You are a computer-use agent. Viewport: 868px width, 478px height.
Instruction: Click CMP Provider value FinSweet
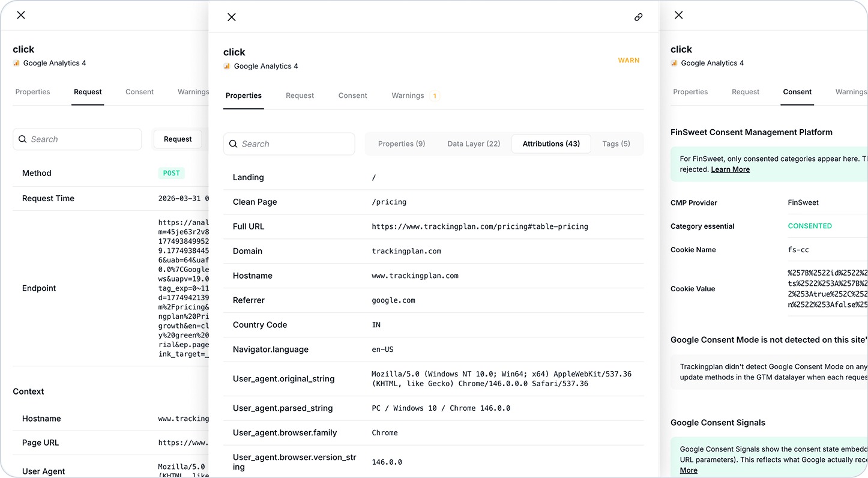pyautogui.click(x=803, y=203)
